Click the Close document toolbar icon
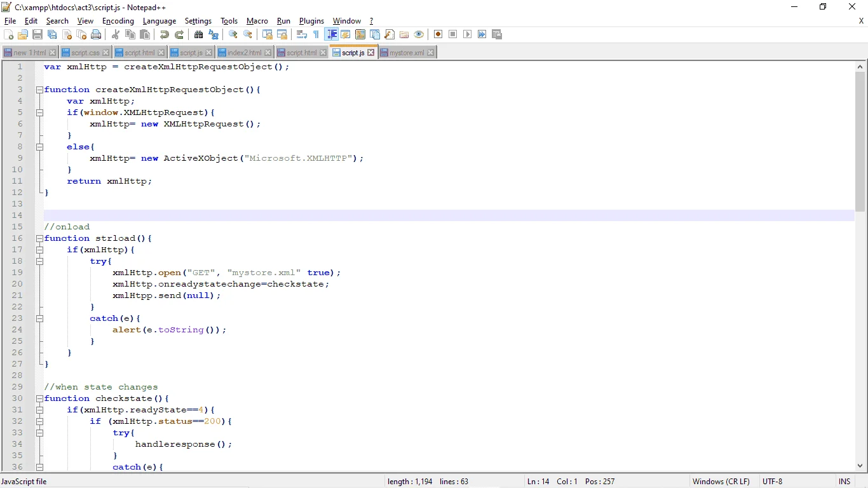The width and height of the screenshot is (868, 488). [67, 34]
